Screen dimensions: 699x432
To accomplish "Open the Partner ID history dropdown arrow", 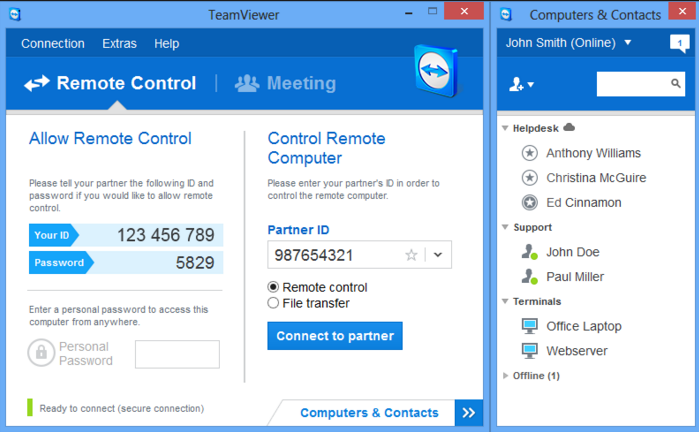I will coord(438,255).
